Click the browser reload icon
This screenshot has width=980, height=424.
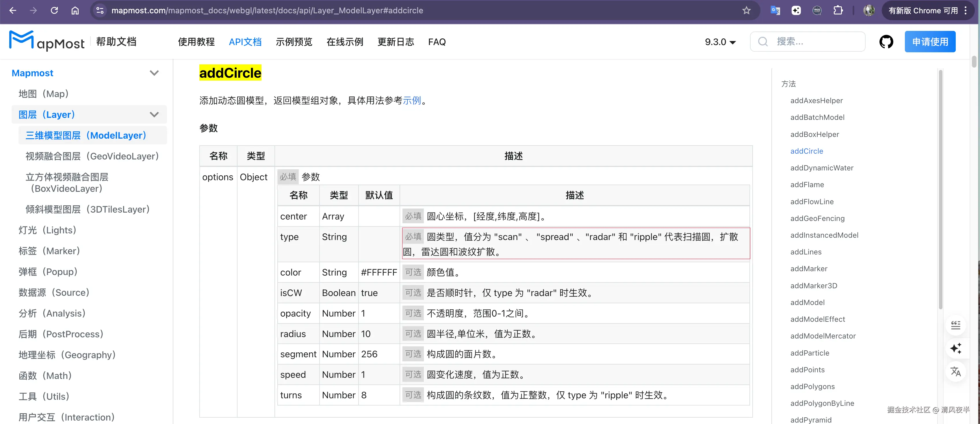pos(54,10)
